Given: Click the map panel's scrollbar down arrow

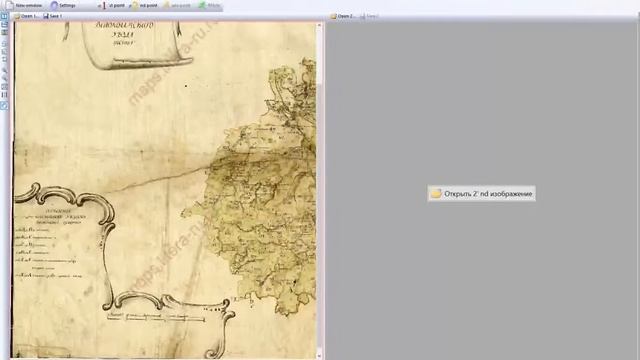Looking at the screenshot, I should pos(319,356).
